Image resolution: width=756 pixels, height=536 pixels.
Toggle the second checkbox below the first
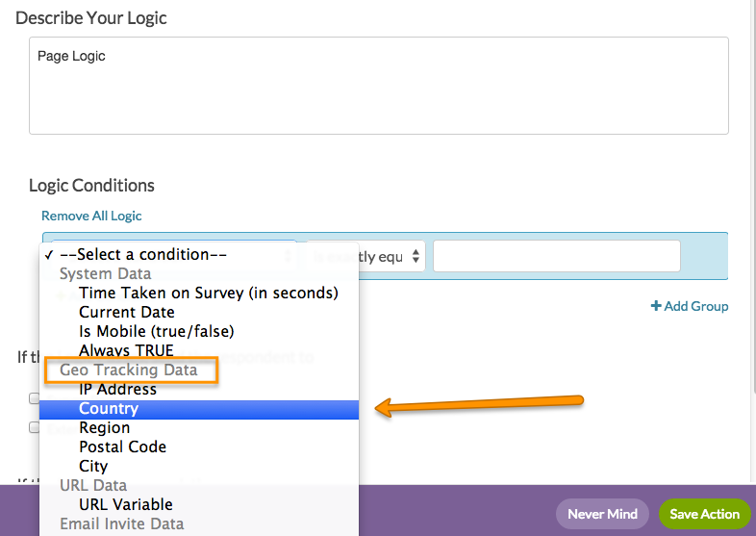point(34,427)
